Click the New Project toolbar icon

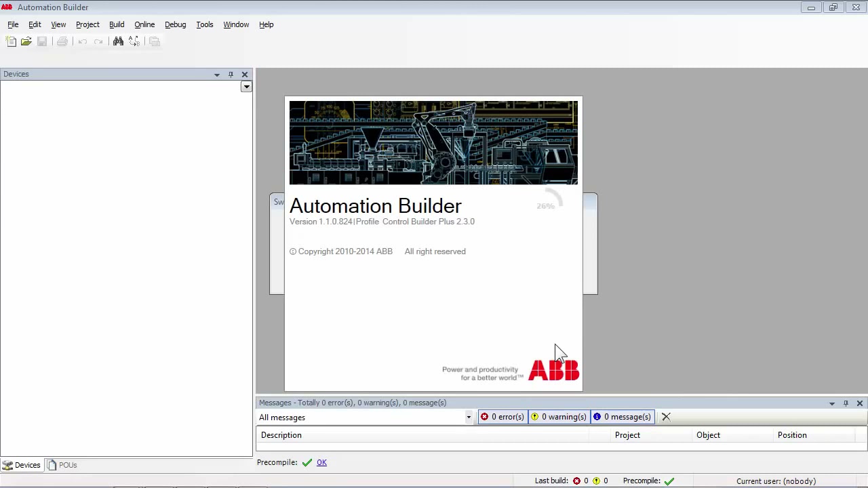[x=11, y=41]
